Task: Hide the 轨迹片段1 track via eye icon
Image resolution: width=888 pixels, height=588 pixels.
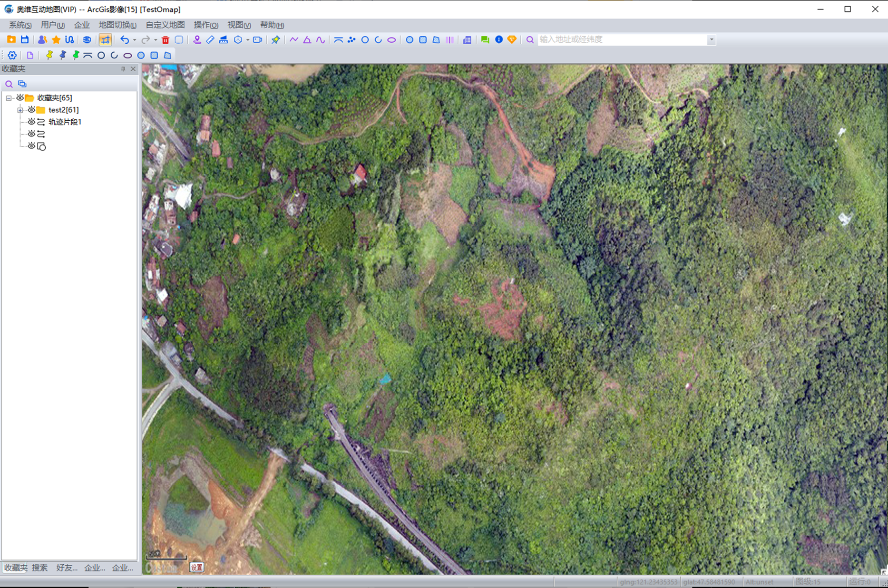Action: coord(31,122)
